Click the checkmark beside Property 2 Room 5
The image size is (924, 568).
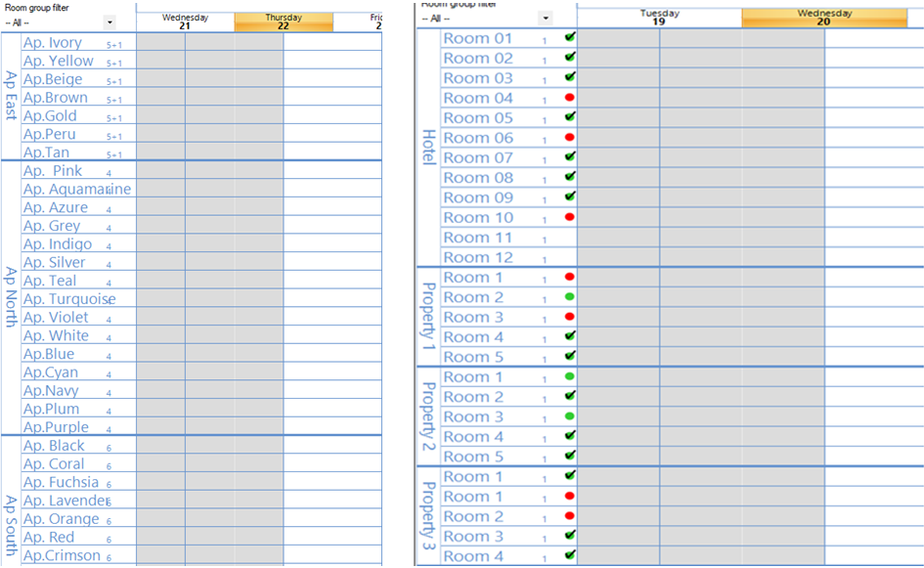570,456
